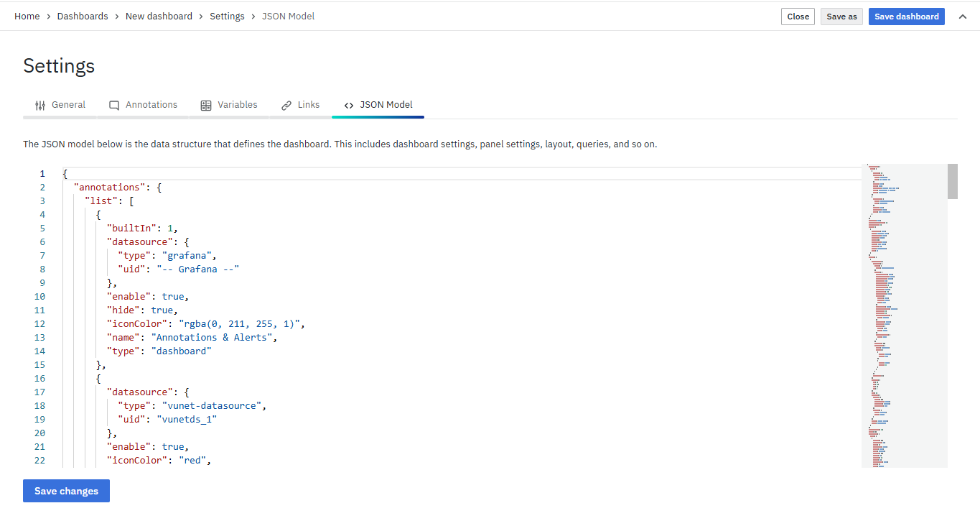This screenshot has width=980, height=521.
Task: Switch to the Variables tab
Action: [x=237, y=105]
